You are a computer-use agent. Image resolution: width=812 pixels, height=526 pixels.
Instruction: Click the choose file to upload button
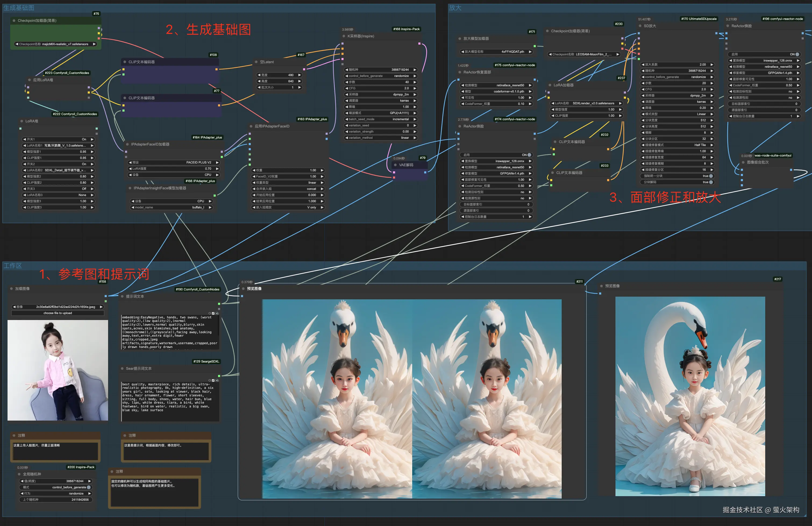pos(58,313)
